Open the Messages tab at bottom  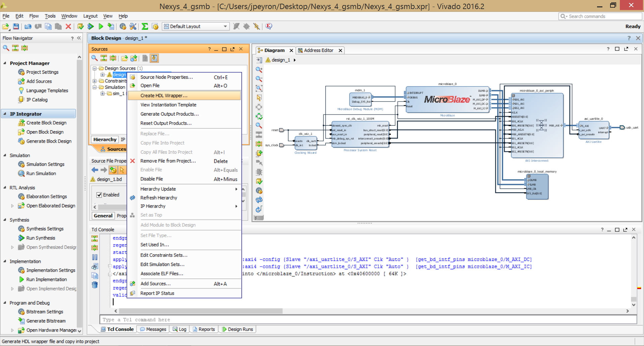[x=153, y=329]
